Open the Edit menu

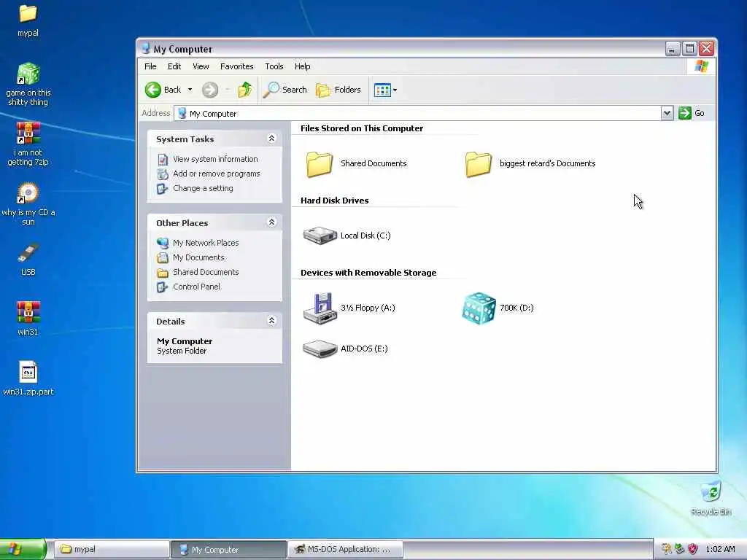point(174,66)
